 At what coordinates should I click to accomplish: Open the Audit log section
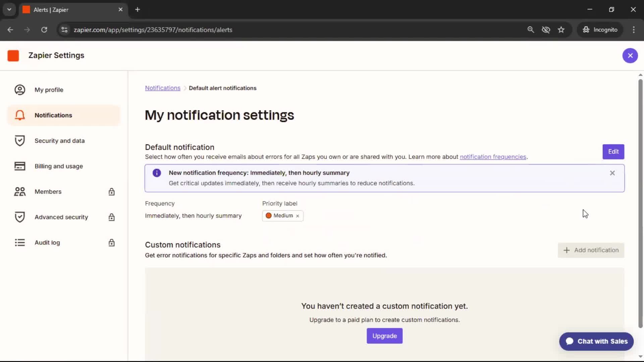coord(64,243)
